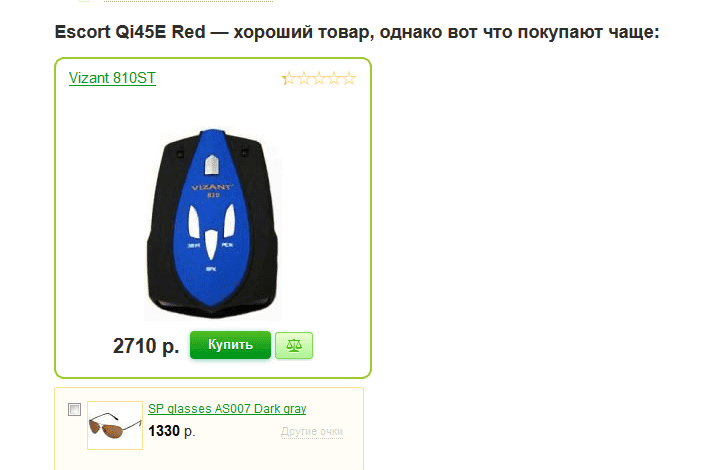Open the sunglasses thumbnail image
Screen dimensions: 705x470
[x=115, y=425]
